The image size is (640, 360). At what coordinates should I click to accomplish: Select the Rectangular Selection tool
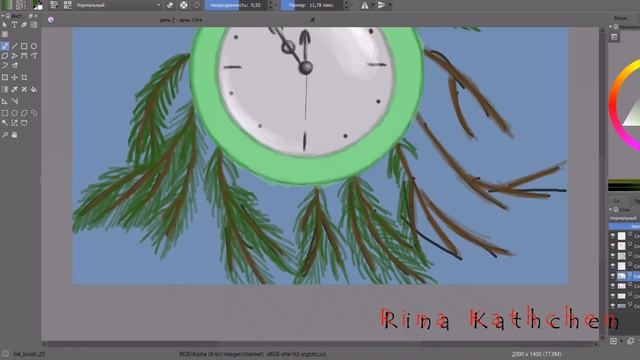[x=4, y=113]
